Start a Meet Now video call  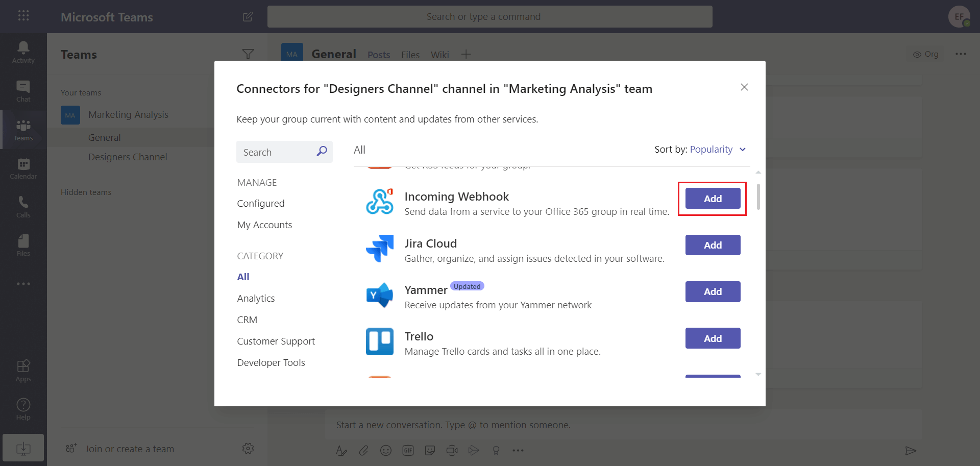point(452,450)
